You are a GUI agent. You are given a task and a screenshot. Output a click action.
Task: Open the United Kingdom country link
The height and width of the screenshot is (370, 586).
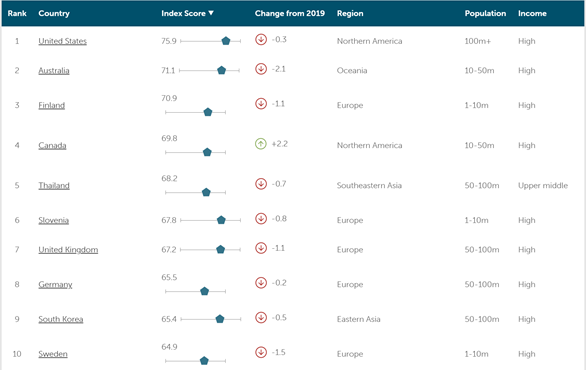click(68, 250)
